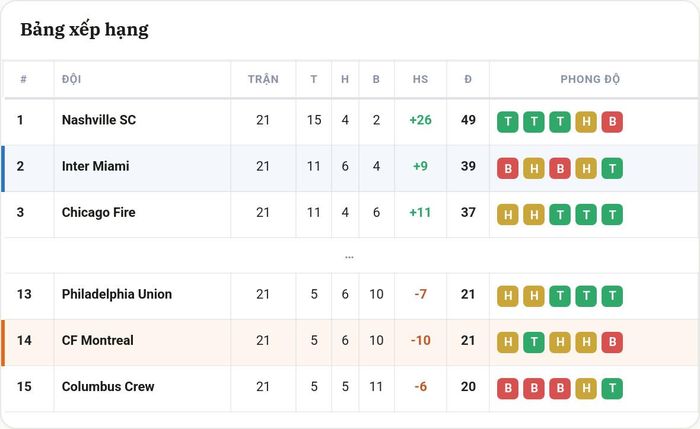
Task: Click Nashville SC's red B form badge
Action: (x=612, y=122)
